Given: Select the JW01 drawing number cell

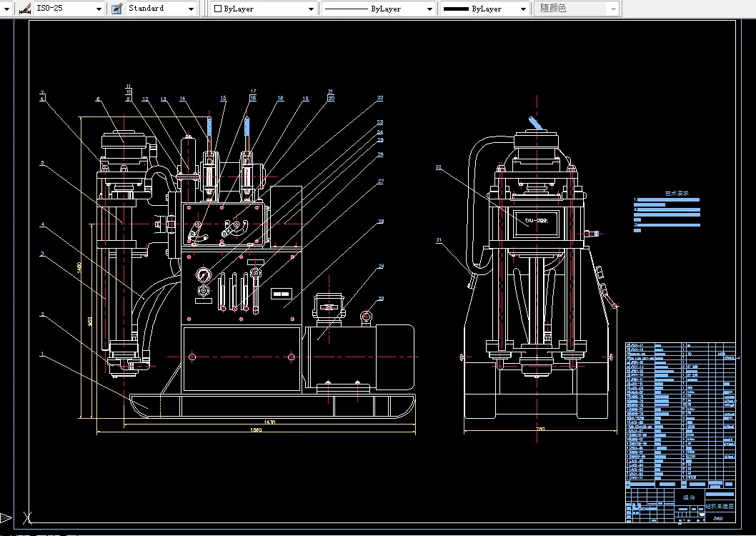Looking at the screenshot, I should pos(718,518).
